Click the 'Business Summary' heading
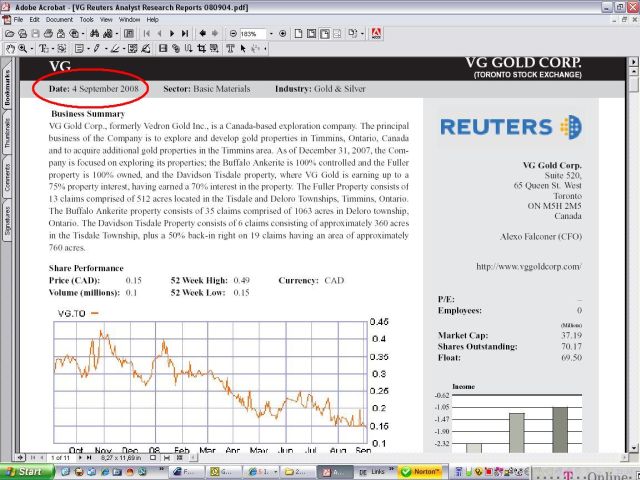640x480 pixels. [88, 114]
